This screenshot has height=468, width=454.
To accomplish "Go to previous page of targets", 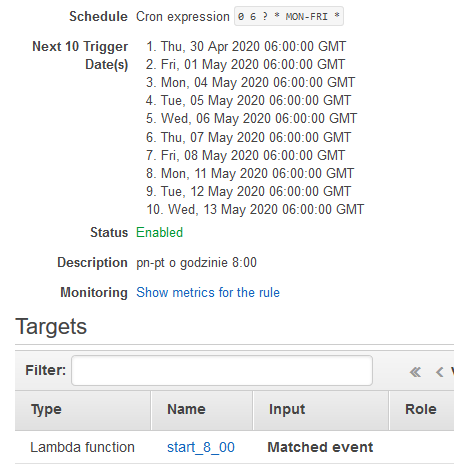I will click(x=439, y=372).
